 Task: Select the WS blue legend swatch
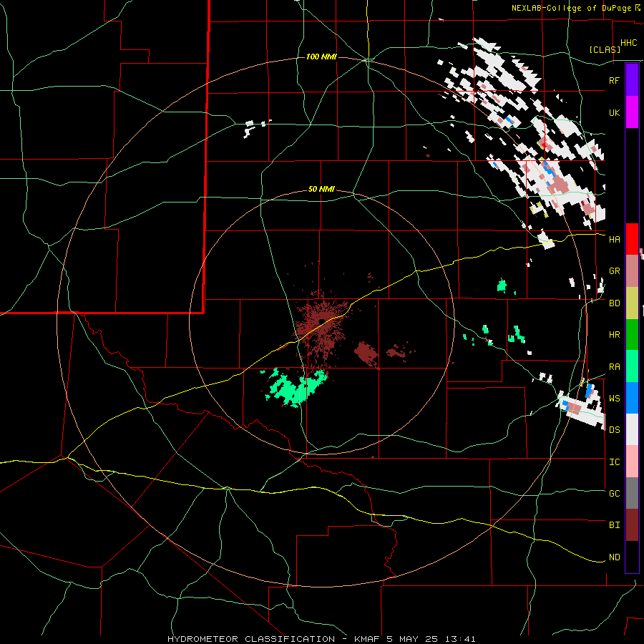point(632,398)
